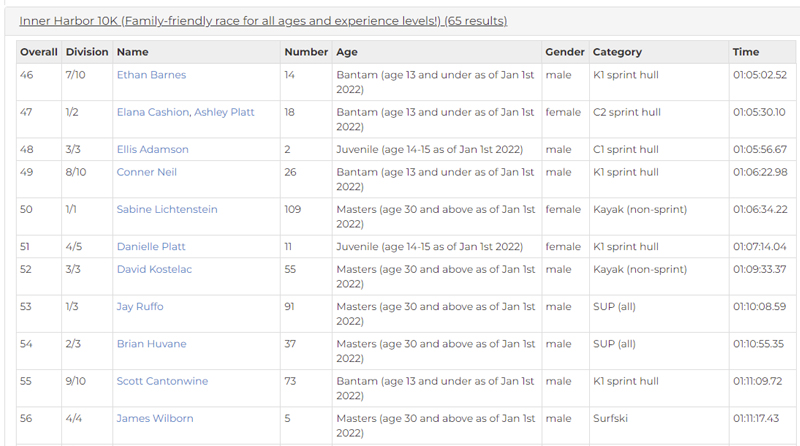Click the Category column header
800x446 pixels.
click(x=617, y=52)
